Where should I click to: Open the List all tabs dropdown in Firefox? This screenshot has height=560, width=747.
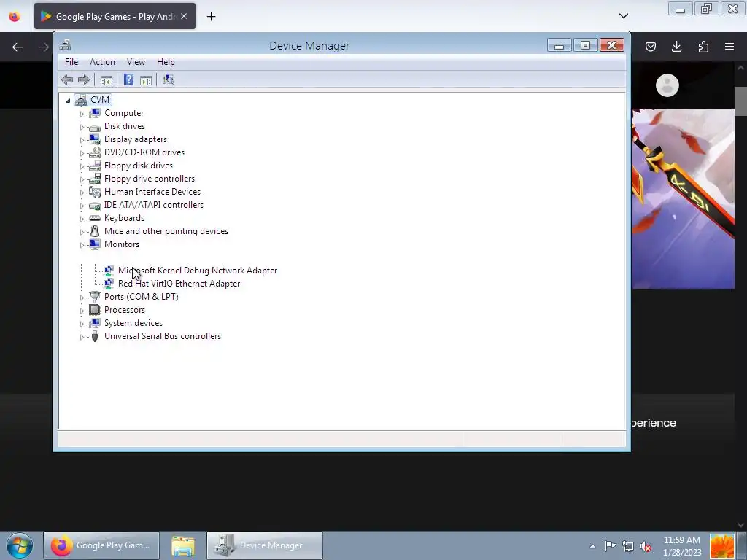pos(623,16)
